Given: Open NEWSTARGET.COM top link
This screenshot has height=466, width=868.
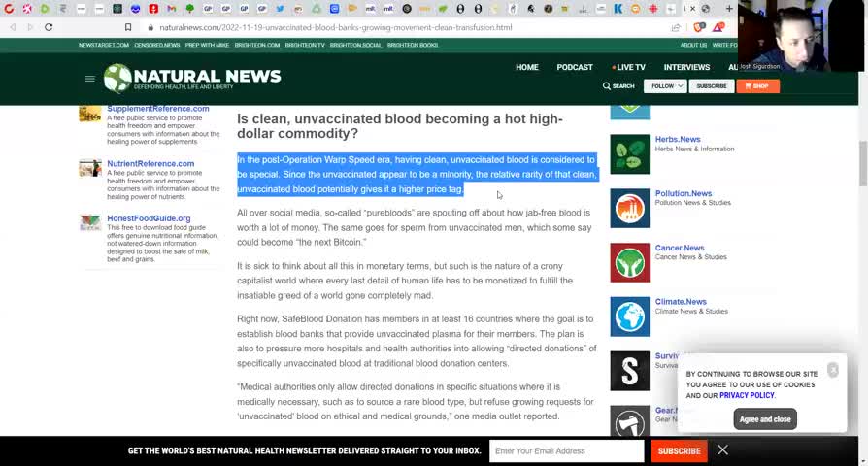Looking at the screenshot, I should coord(104,45).
